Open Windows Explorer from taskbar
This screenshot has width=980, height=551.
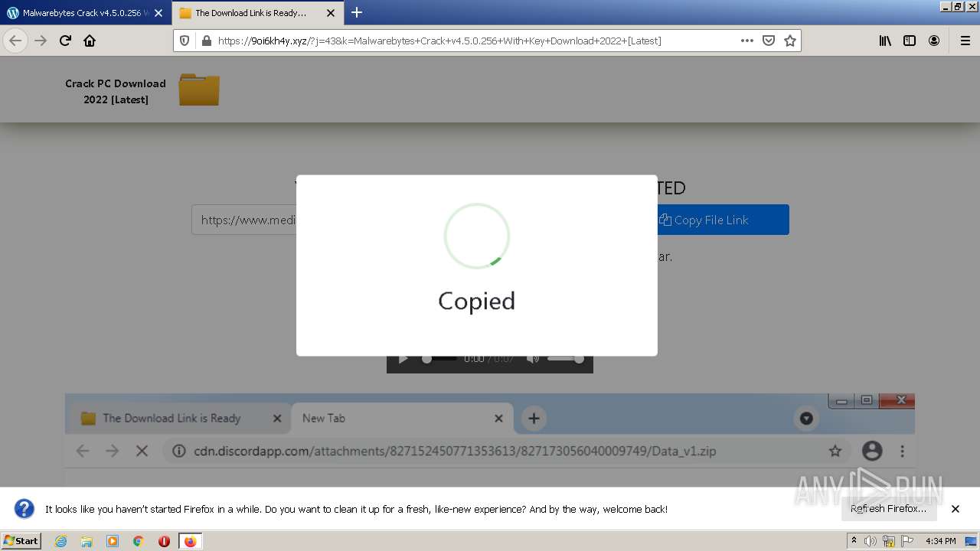pos(87,541)
